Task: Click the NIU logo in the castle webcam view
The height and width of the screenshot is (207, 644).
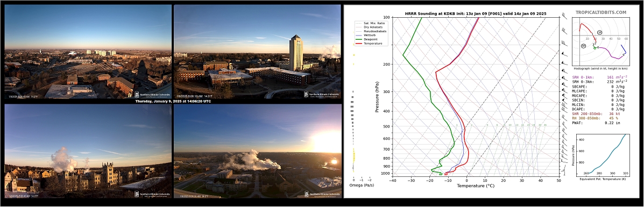Action: coord(153,194)
